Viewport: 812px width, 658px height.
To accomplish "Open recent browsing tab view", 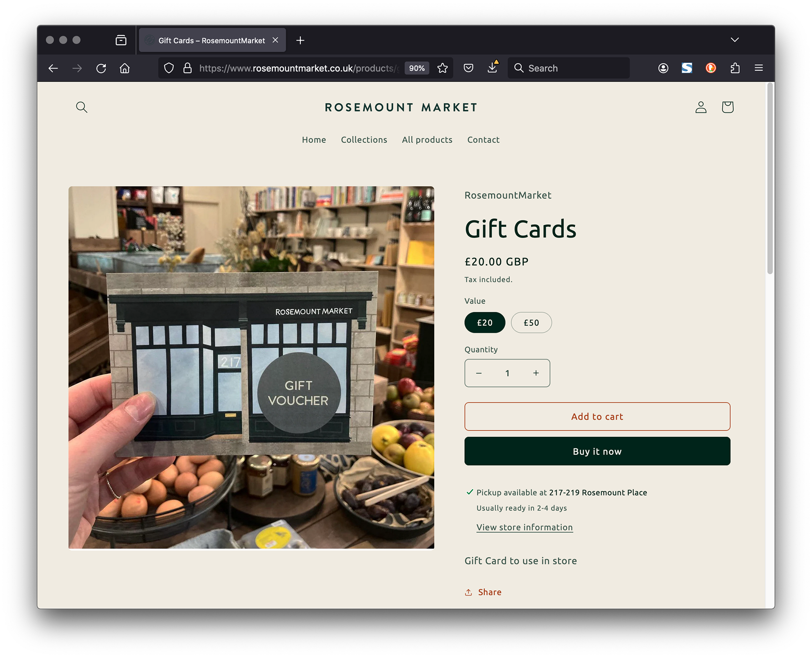I will pyautogui.click(x=121, y=40).
